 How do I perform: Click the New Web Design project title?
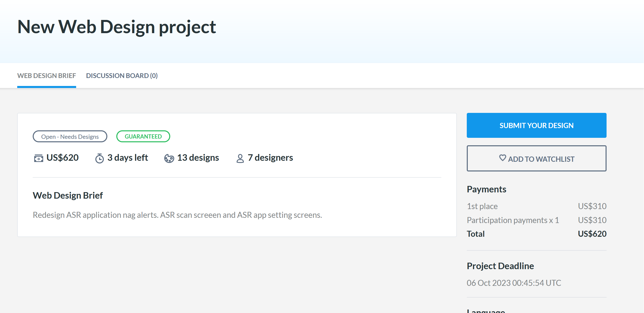pos(117,27)
